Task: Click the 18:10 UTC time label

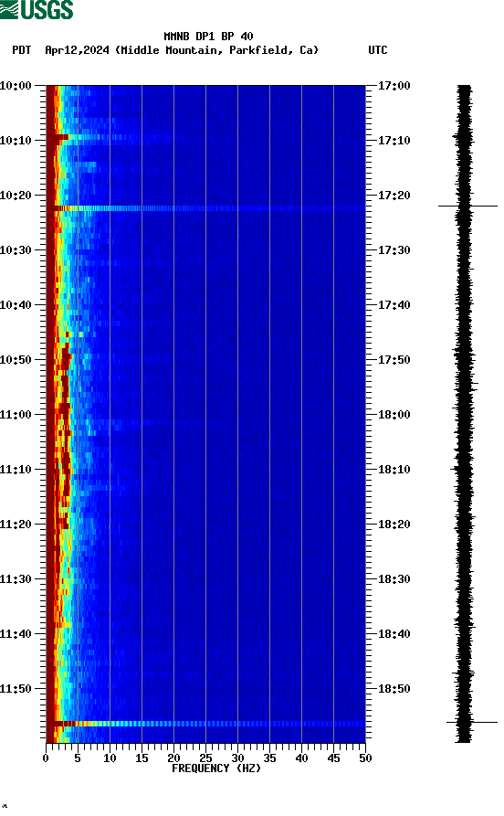Action: click(394, 470)
